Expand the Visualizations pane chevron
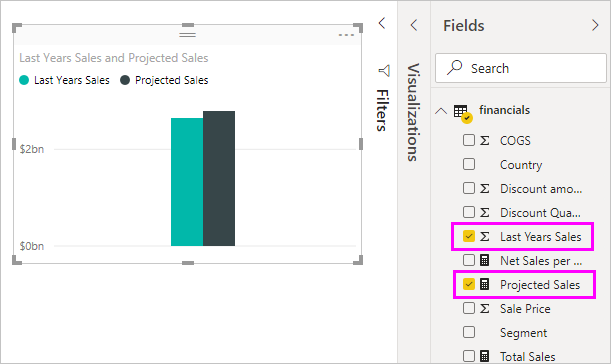Viewport: 611px width, 364px height. coord(414,25)
